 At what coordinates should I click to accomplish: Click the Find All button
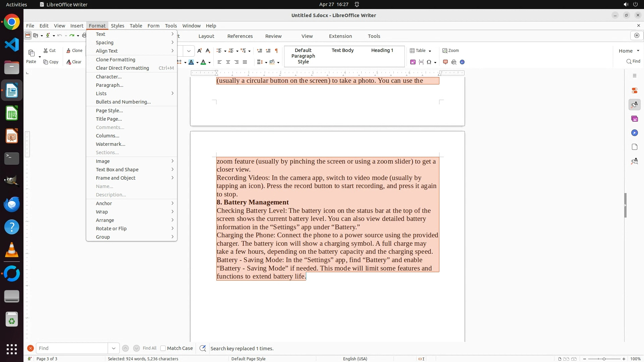tap(149, 348)
